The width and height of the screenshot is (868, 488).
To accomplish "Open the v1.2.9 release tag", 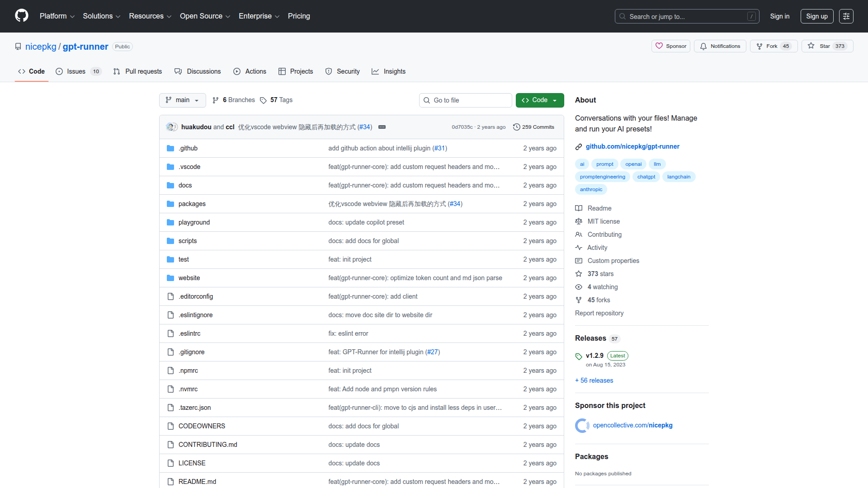I will coord(594,356).
